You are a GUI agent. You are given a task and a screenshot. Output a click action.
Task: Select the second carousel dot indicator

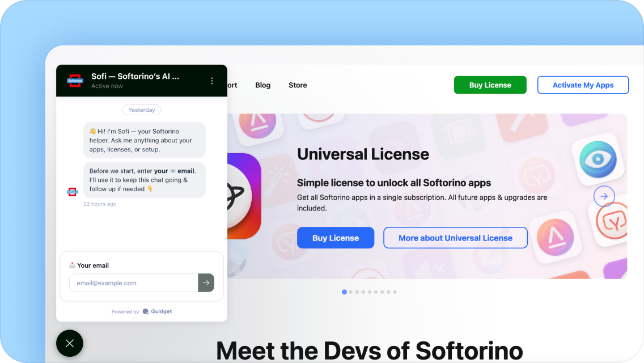[351, 292]
